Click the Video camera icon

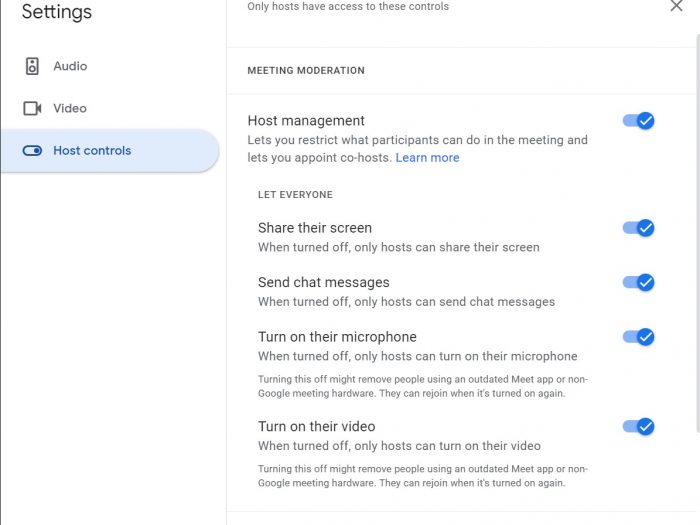tap(32, 108)
